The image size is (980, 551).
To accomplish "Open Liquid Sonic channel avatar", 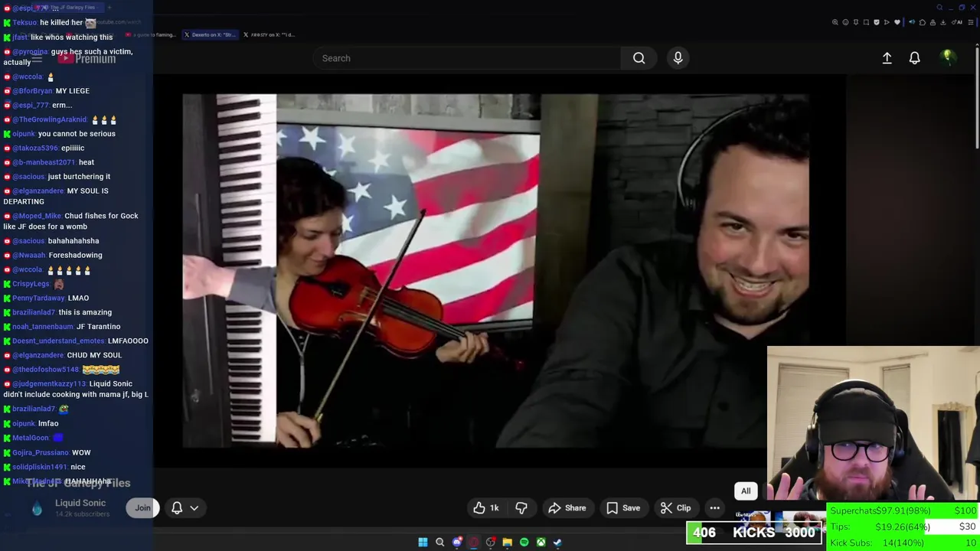I will pos(37,508).
